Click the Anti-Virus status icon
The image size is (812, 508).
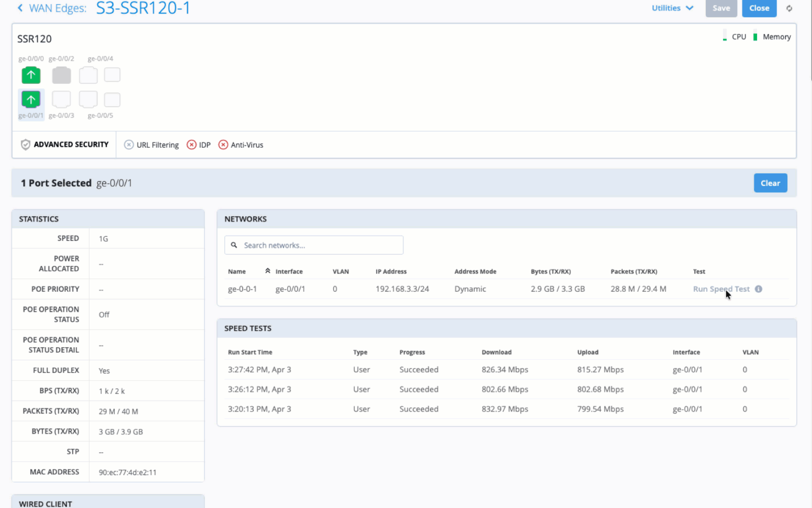point(223,145)
